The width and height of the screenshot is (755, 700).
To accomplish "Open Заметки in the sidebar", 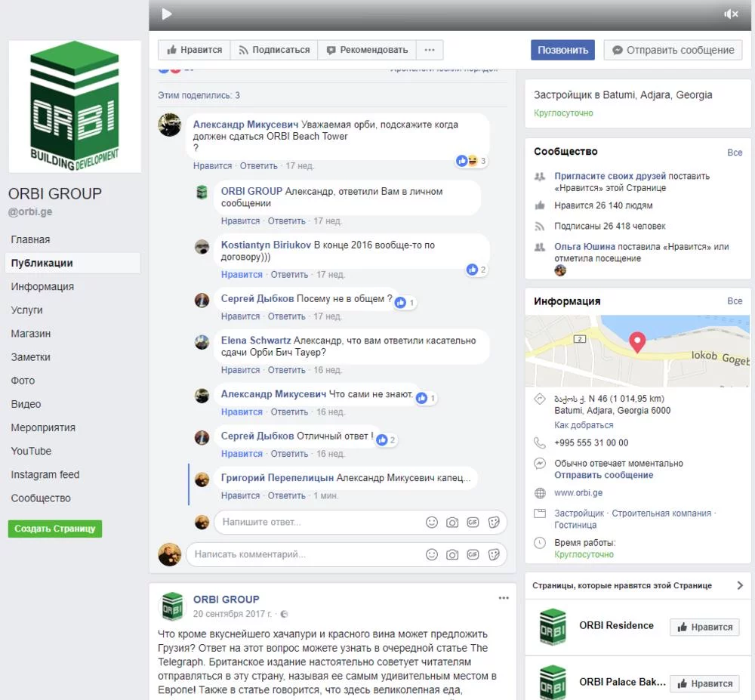I will pos(30,357).
